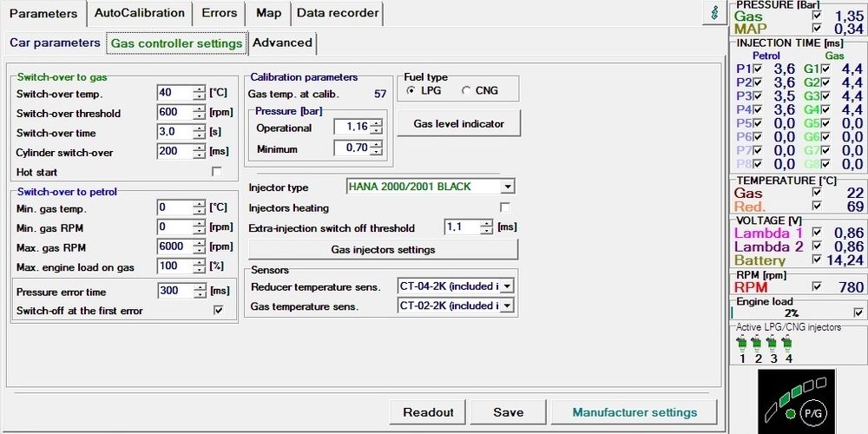Adjust the Switch-over temp. spinner arrows
Viewport: 868px width, 434px height.
(x=200, y=93)
